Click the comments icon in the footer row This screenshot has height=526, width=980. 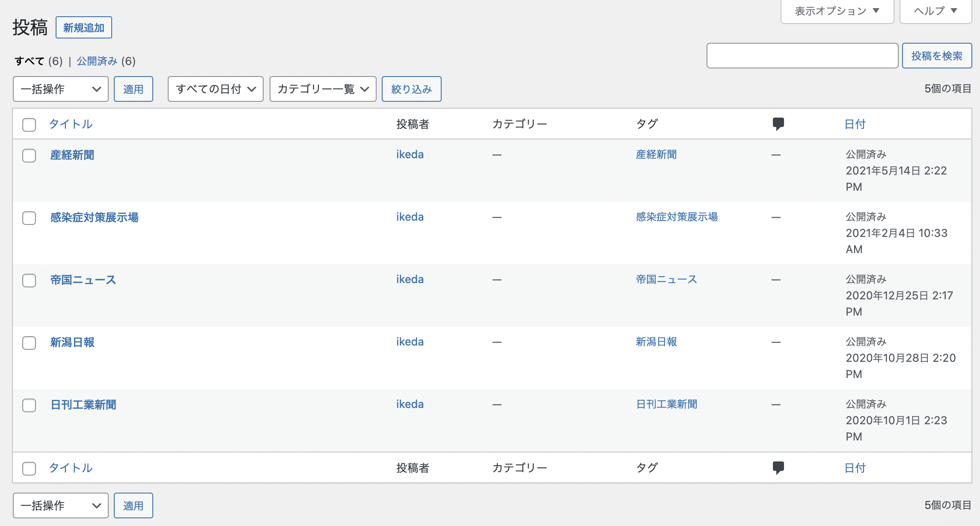(x=778, y=468)
